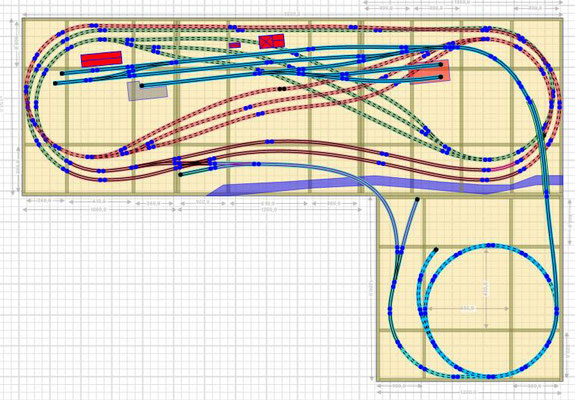
Task: Click the red building marked with an X
Action: (x=272, y=41)
